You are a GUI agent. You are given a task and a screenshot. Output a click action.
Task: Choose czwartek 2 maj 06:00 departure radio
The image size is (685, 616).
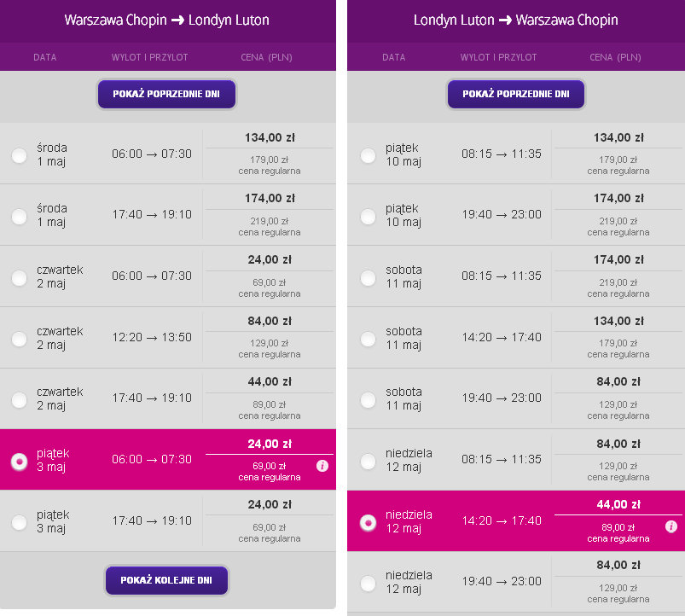click(20, 278)
